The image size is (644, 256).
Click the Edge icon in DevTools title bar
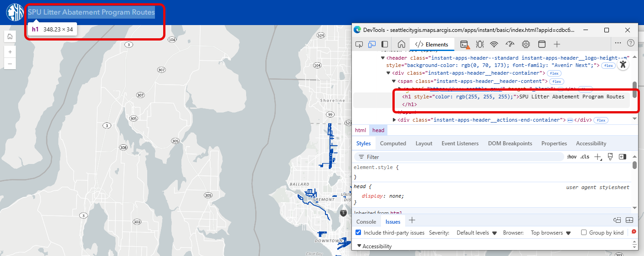357,30
